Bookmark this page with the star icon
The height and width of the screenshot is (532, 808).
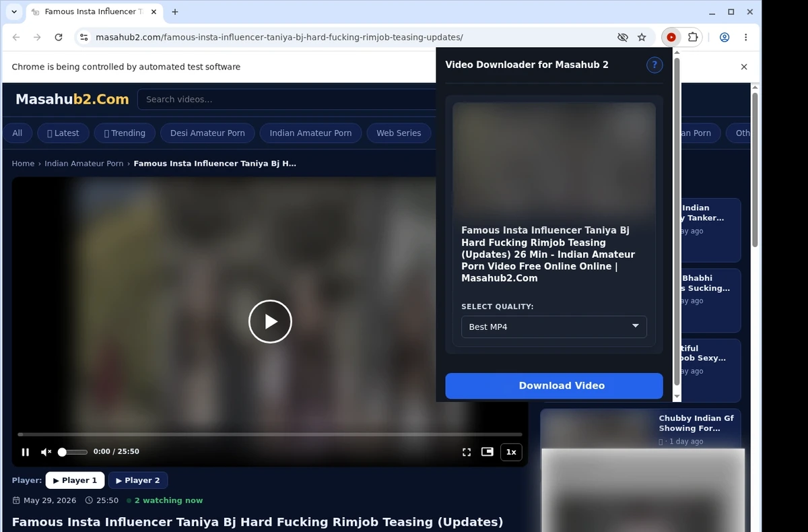642,38
